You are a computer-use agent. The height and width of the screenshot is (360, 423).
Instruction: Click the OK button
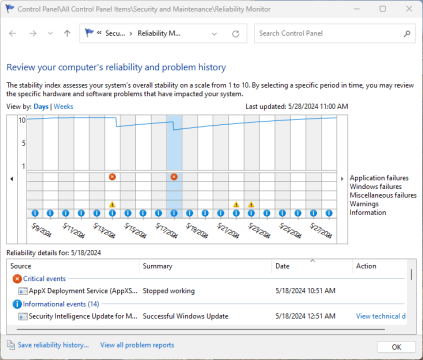396,347
